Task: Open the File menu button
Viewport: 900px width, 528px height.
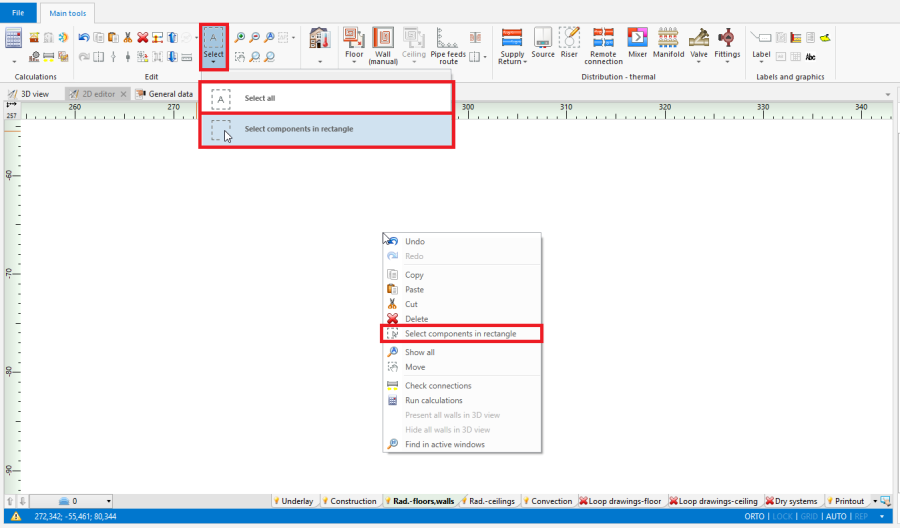Action: pos(18,12)
